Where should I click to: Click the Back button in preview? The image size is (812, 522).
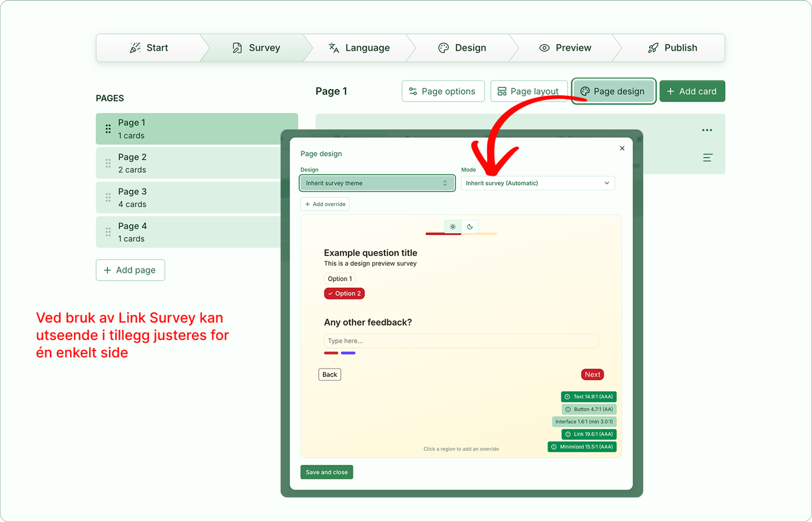[x=329, y=375]
